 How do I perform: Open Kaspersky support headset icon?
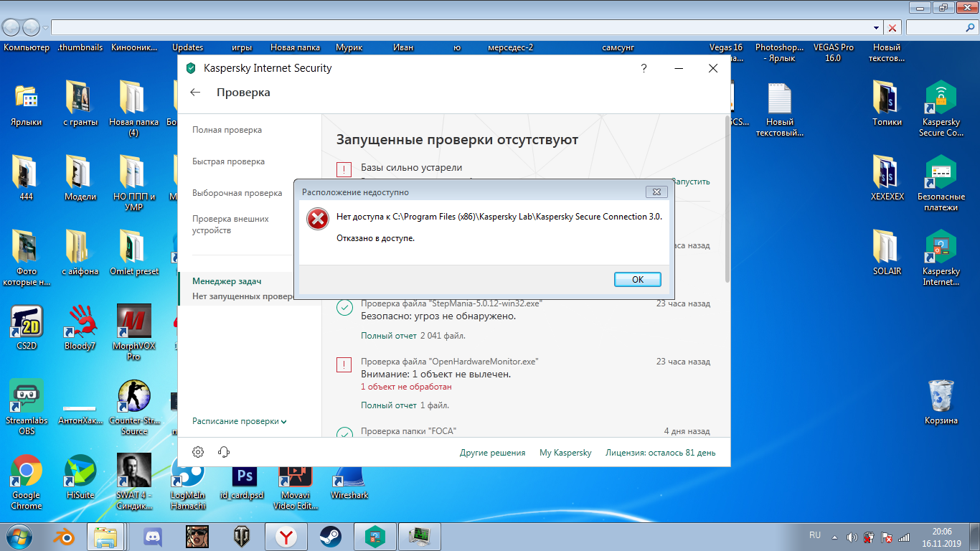pos(223,452)
